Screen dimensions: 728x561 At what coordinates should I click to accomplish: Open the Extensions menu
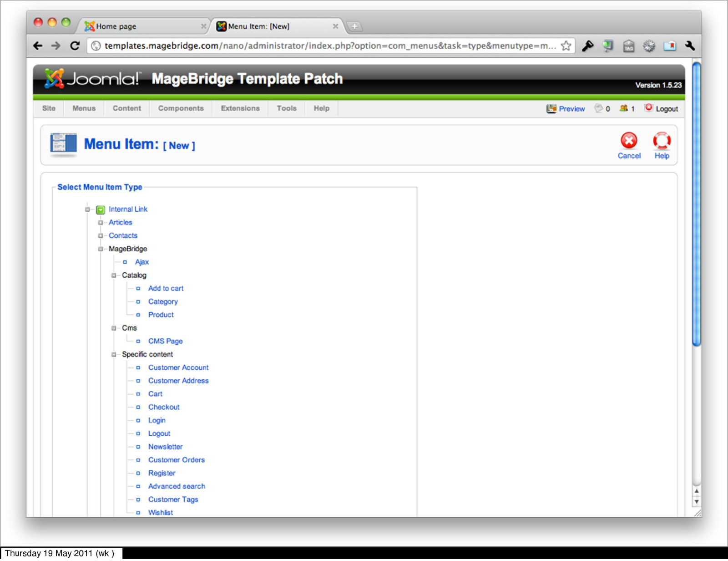click(240, 108)
